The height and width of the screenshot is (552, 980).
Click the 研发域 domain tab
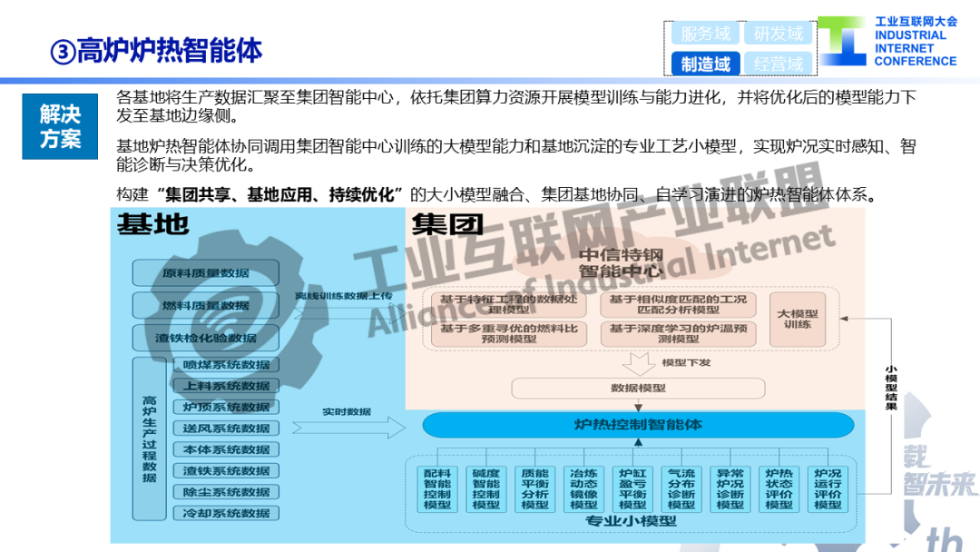tap(779, 33)
